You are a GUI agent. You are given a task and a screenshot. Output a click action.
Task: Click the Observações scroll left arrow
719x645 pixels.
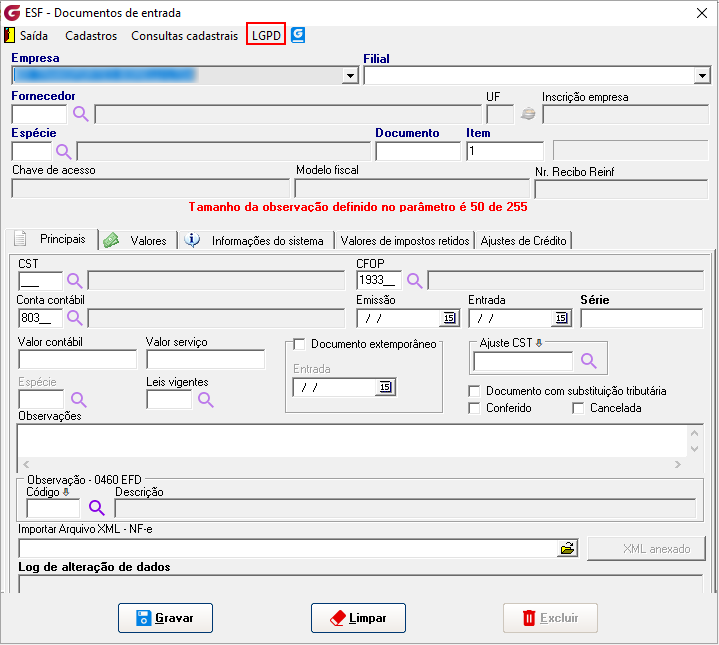(x=26, y=464)
